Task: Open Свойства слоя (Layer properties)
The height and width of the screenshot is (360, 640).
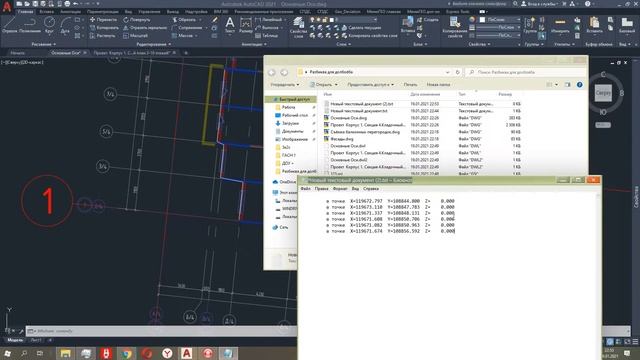Action: (x=298, y=28)
